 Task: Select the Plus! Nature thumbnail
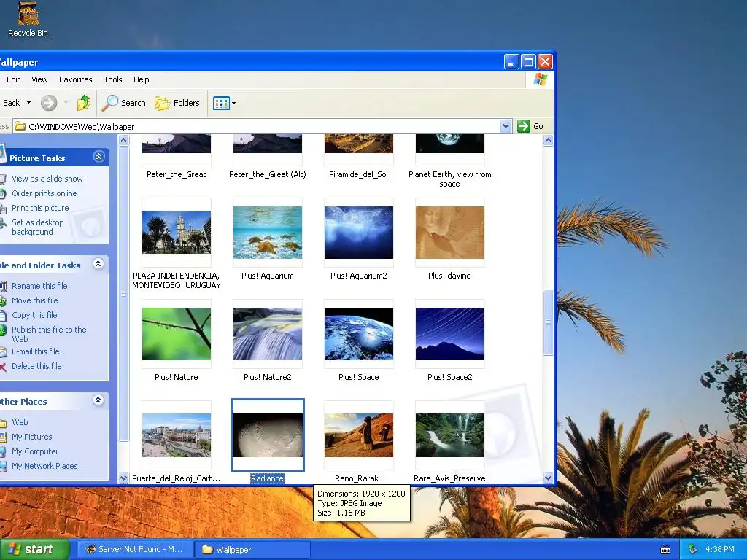pos(177,334)
